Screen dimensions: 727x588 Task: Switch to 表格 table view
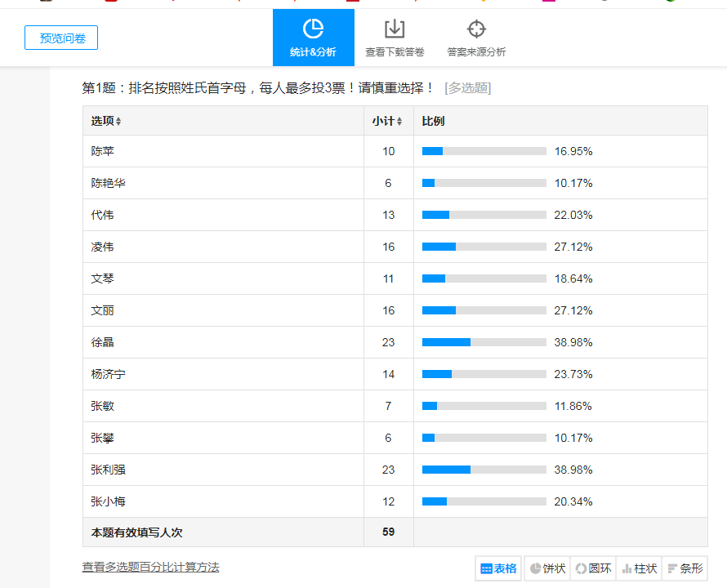[498, 568]
